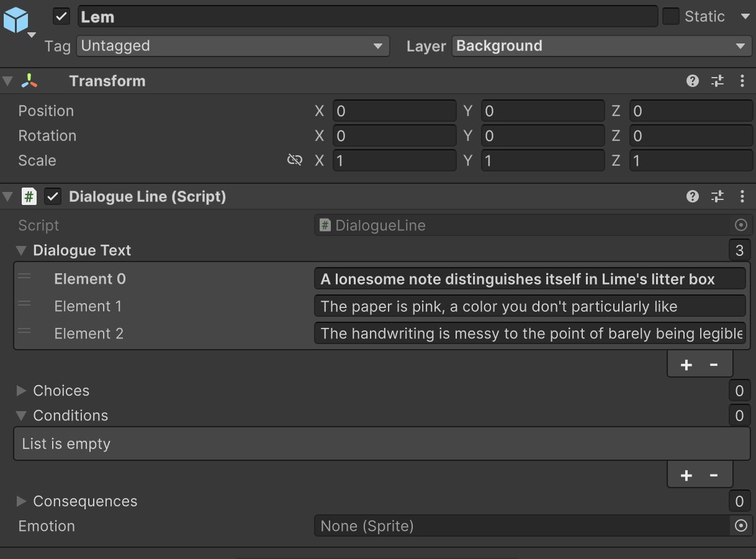Disable the Dialogue Line script checkbox
Viewport: 756px width, 559px height.
click(x=53, y=197)
